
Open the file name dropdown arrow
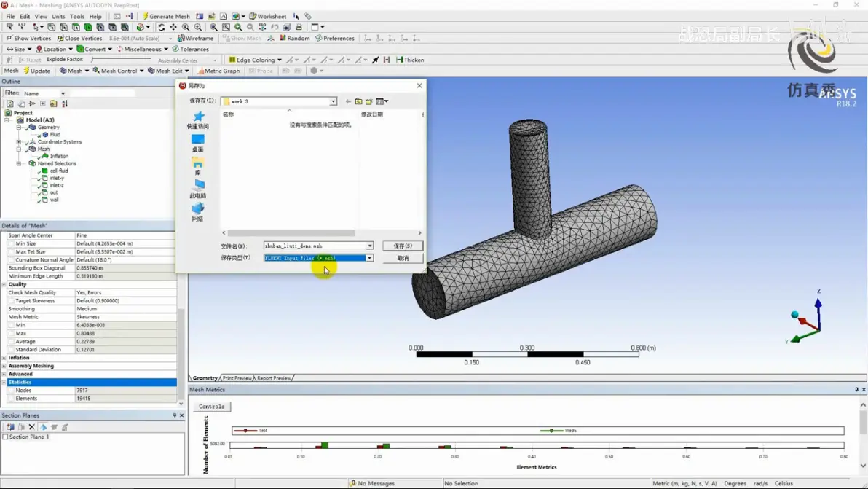[369, 246]
